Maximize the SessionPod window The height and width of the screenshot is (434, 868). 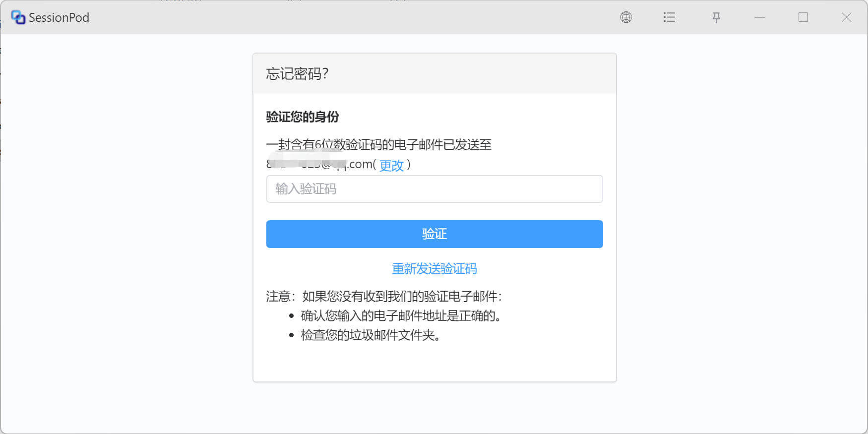pyautogui.click(x=803, y=17)
